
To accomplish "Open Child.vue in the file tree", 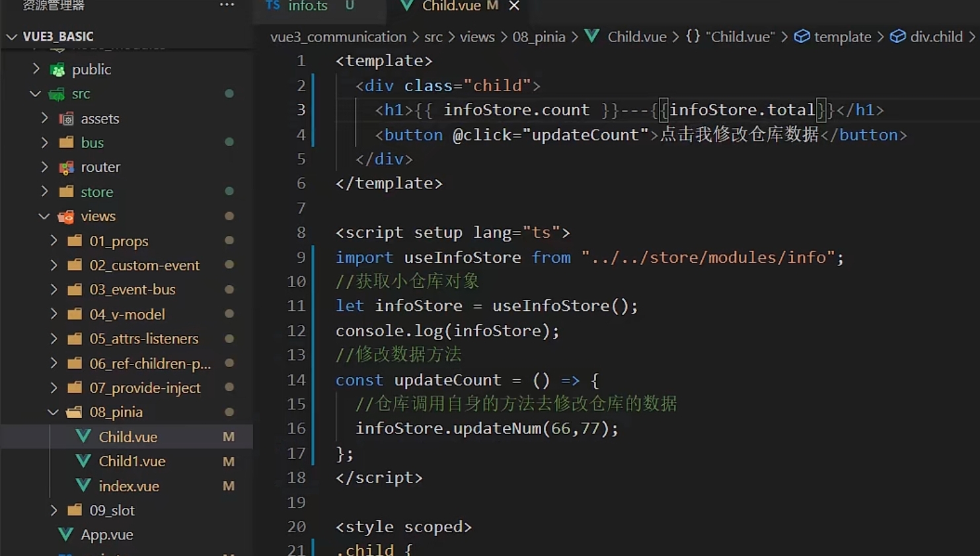I will tap(128, 437).
